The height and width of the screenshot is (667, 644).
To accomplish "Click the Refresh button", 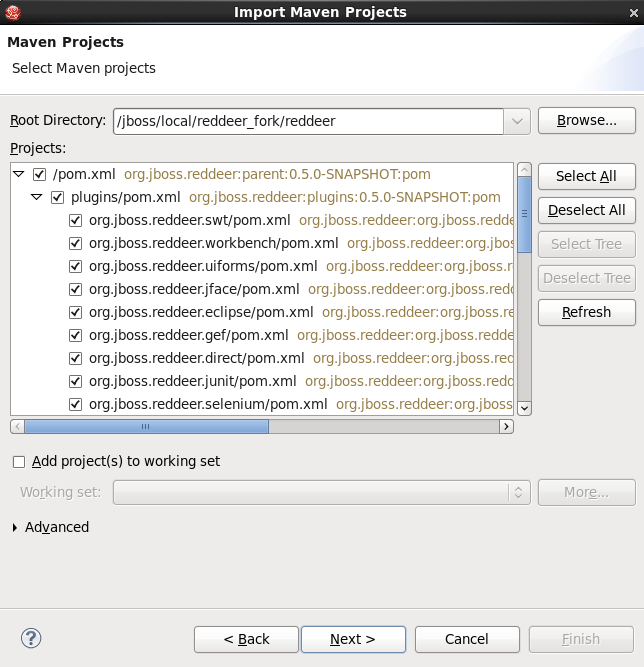I will pyautogui.click(x=587, y=312).
